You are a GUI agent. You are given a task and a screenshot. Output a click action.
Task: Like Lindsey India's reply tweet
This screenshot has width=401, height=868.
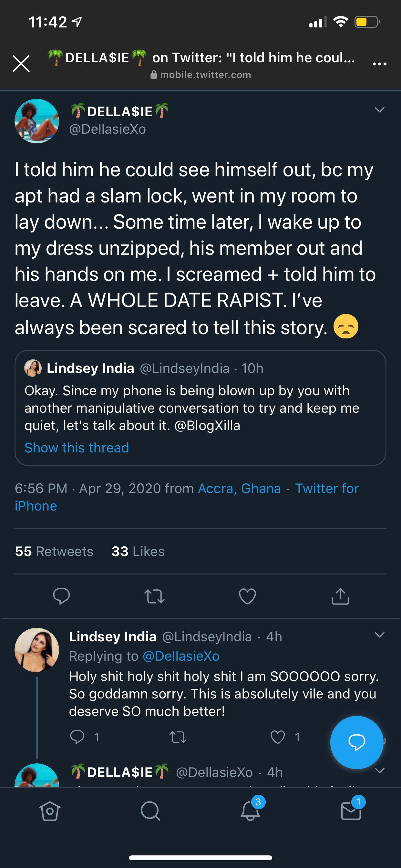(x=278, y=737)
